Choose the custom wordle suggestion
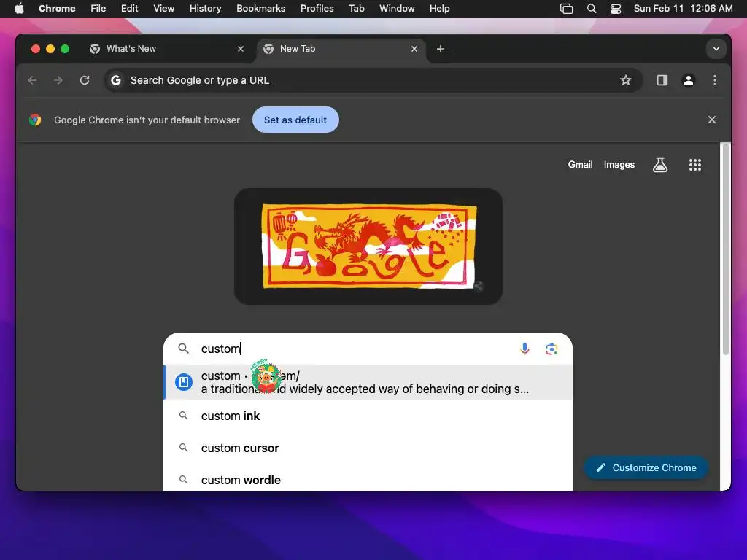This screenshot has width=747, height=560. tap(368, 478)
